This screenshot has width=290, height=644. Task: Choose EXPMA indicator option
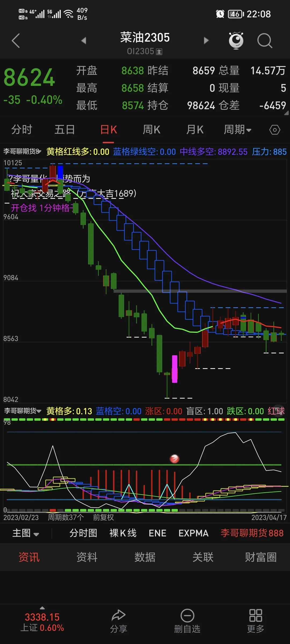point(194,533)
